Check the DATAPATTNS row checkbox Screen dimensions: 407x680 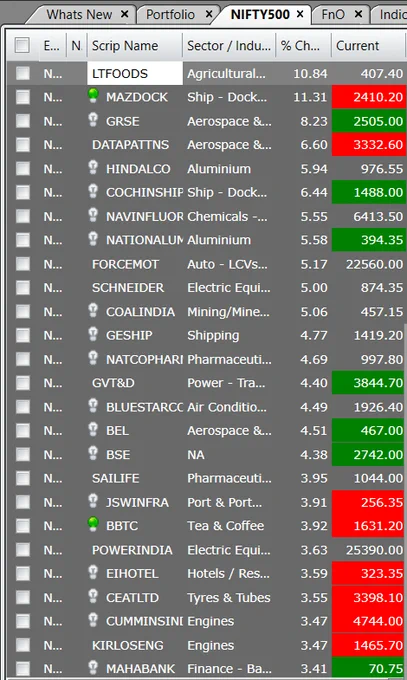(23, 144)
